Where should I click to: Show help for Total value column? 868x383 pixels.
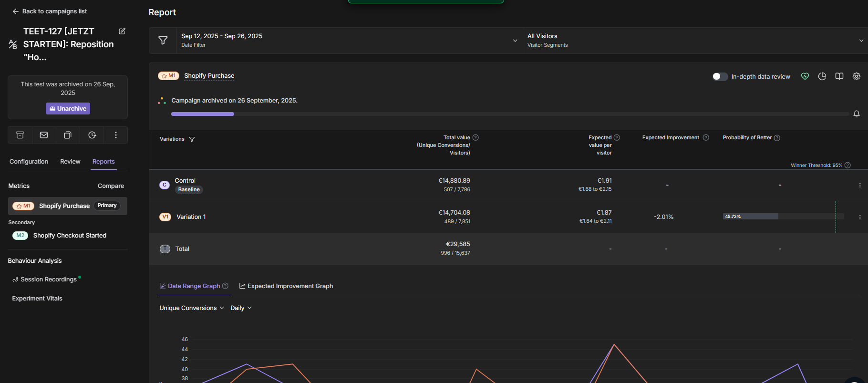coord(475,137)
